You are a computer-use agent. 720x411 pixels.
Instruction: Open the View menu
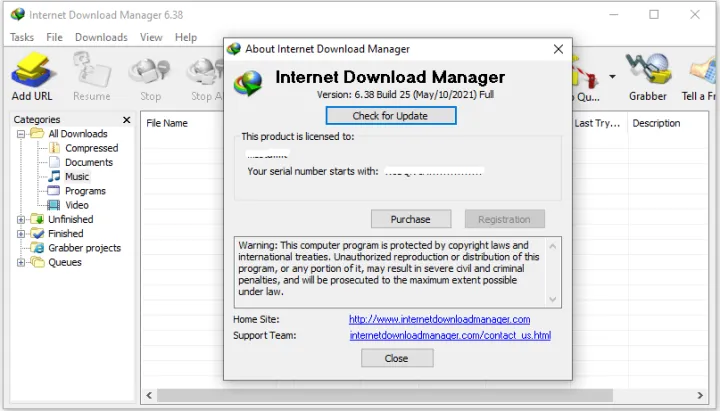click(151, 37)
